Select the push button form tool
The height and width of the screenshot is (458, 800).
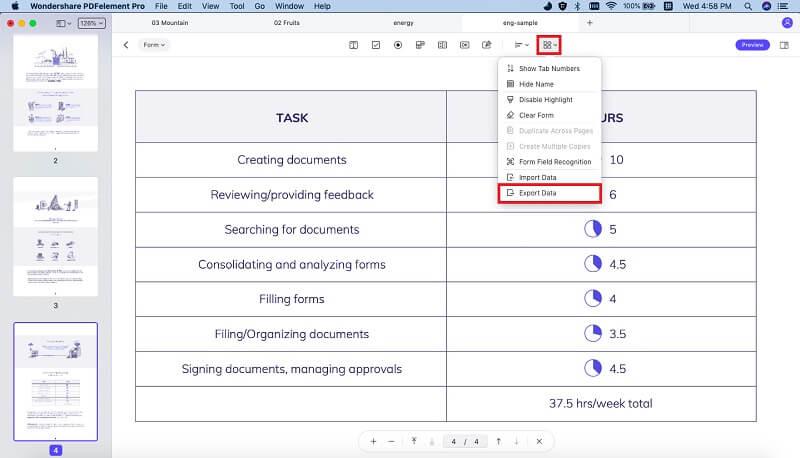point(464,45)
